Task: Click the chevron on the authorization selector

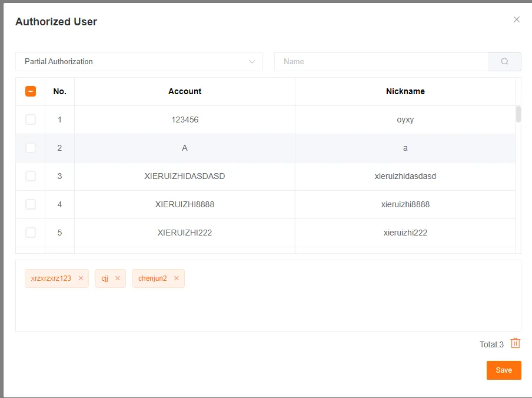Action: (252, 61)
